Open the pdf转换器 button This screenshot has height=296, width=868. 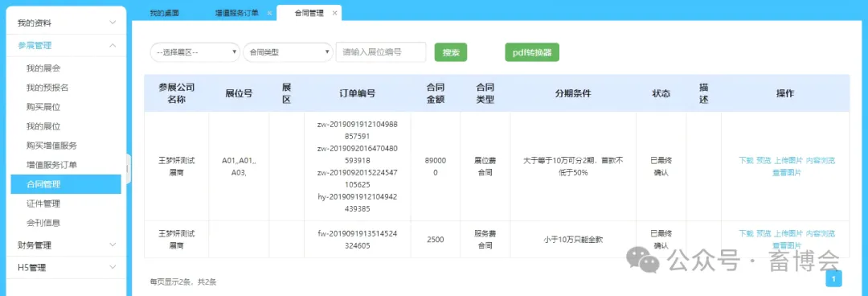tap(532, 52)
